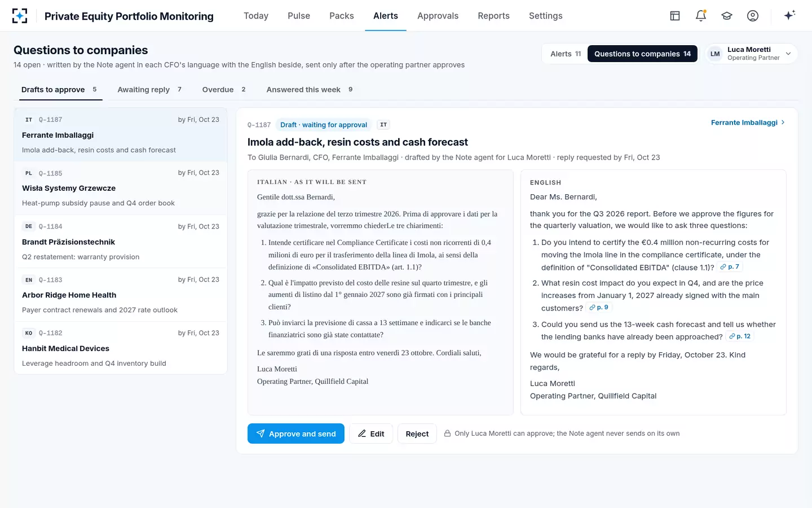This screenshot has height=508, width=812.
Task: Open Wisła Systemy Grzewcze draft
Action: click(121, 188)
